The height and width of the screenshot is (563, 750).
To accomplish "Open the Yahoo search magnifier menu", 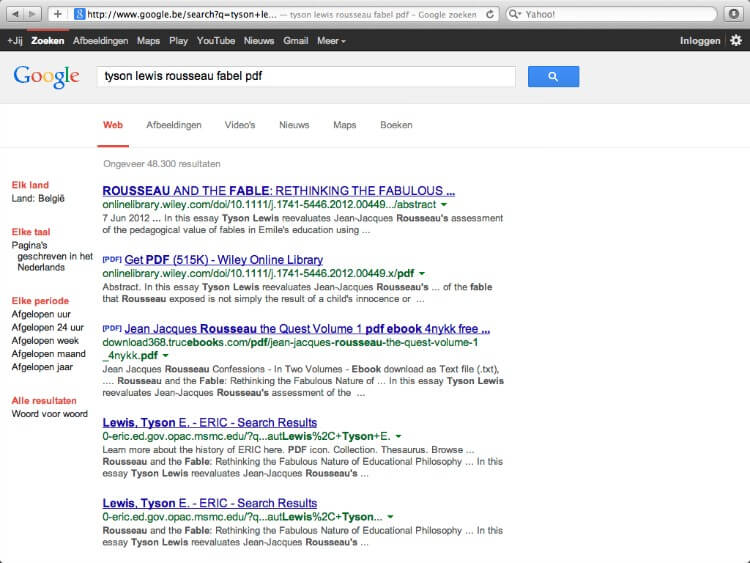I will pos(514,14).
